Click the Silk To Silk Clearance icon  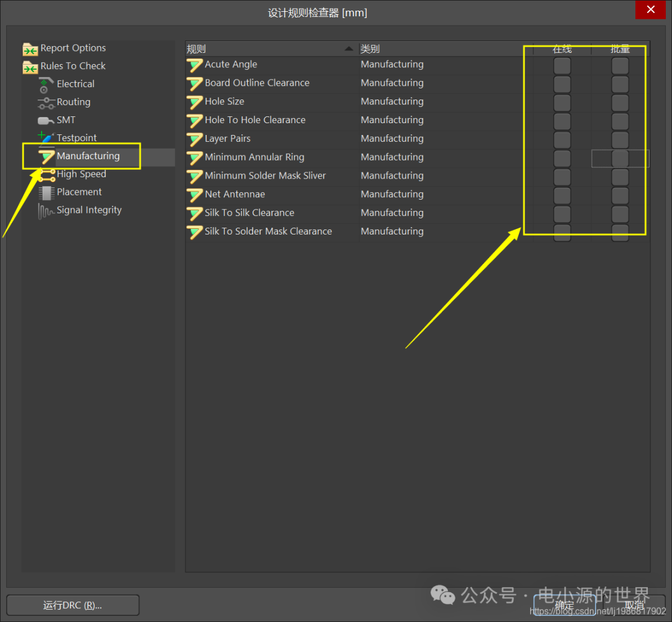coord(195,213)
